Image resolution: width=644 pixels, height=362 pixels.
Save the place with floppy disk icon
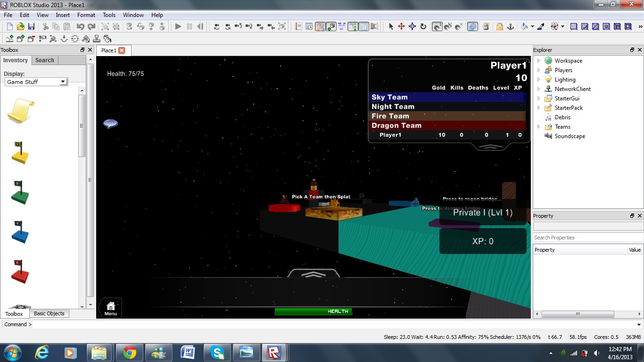coord(31,26)
